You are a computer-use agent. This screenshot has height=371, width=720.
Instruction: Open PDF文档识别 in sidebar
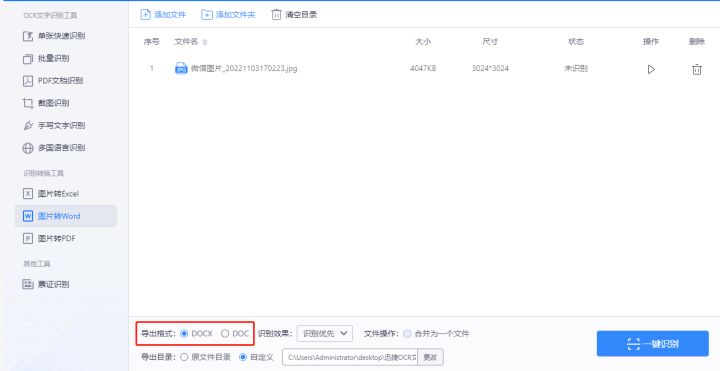tap(65, 81)
